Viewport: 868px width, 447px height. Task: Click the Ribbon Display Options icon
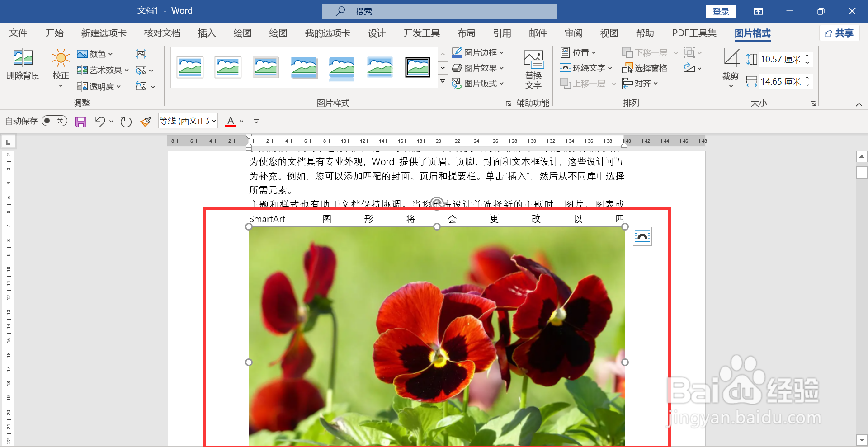(x=758, y=11)
